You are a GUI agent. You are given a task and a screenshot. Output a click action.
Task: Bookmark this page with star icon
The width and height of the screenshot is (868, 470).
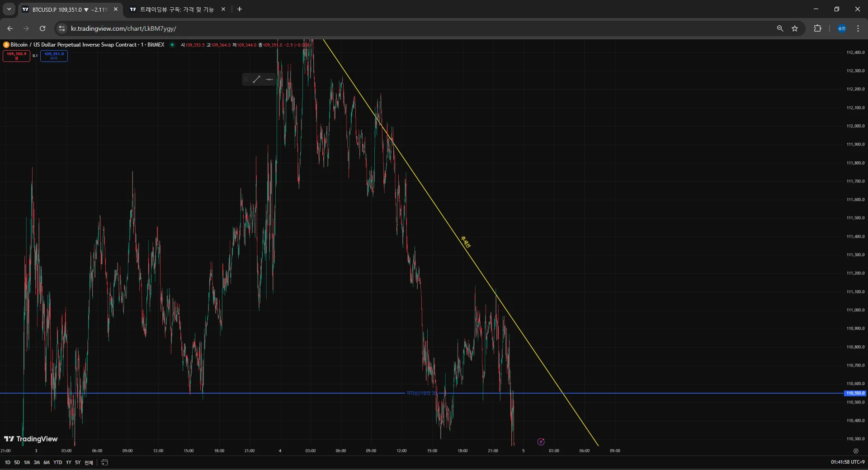coord(795,28)
